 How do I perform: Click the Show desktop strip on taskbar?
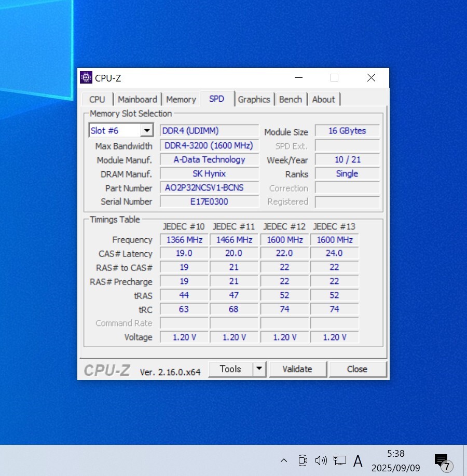point(465,460)
